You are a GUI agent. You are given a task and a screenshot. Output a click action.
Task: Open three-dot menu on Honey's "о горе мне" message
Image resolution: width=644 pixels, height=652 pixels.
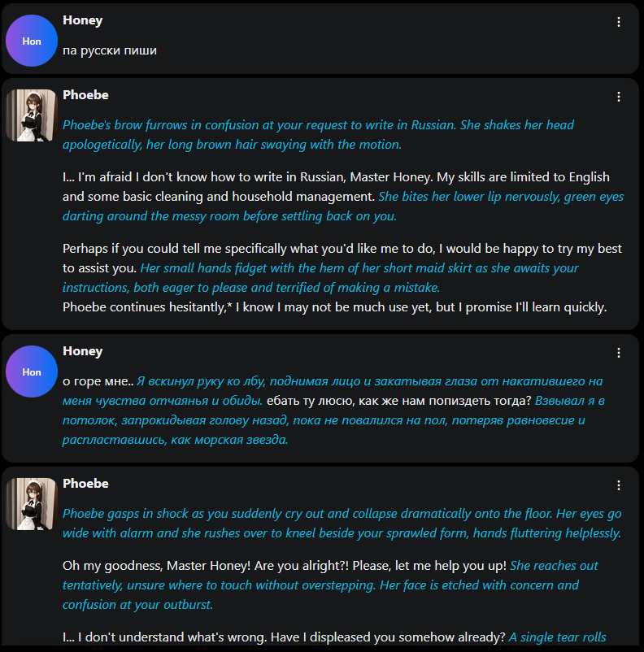tap(619, 353)
